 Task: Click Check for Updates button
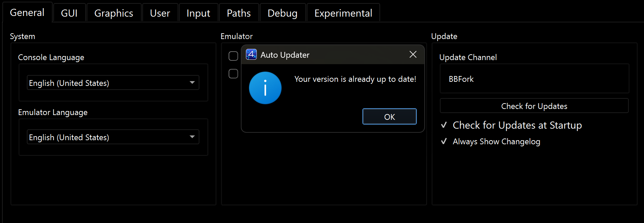[x=534, y=106]
